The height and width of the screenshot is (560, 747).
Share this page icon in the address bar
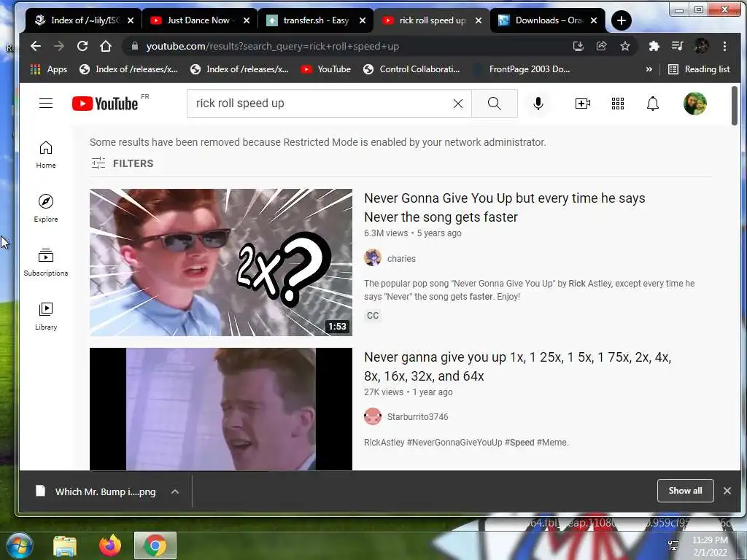pos(602,46)
